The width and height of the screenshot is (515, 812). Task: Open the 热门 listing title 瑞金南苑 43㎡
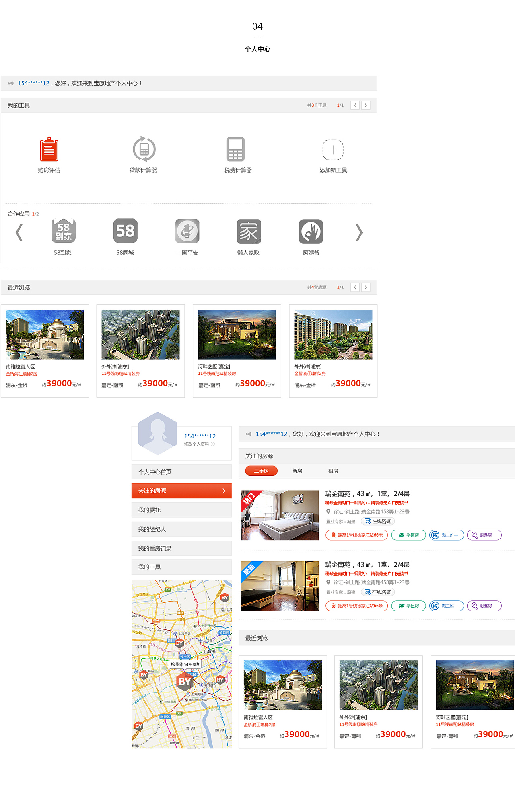(367, 494)
